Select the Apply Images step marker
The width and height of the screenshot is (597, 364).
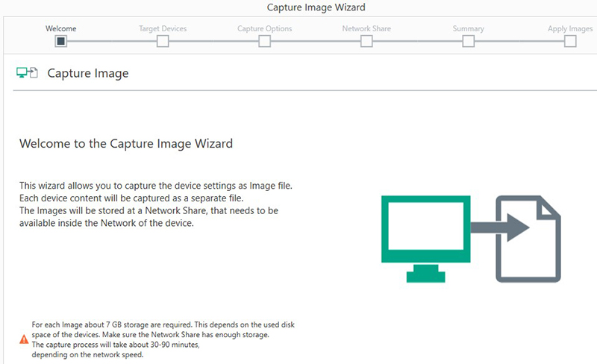point(570,41)
